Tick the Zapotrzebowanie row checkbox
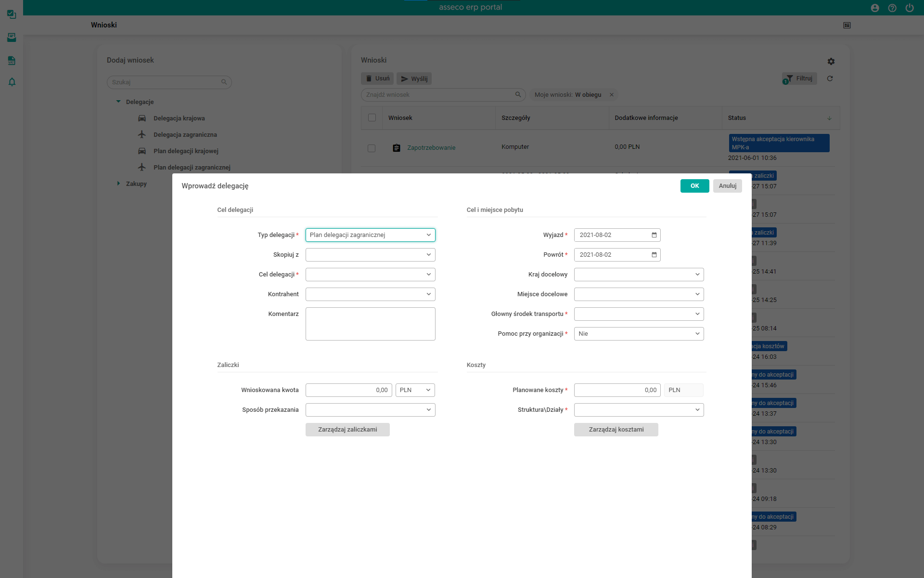This screenshot has width=924, height=578. pyautogui.click(x=372, y=148)
